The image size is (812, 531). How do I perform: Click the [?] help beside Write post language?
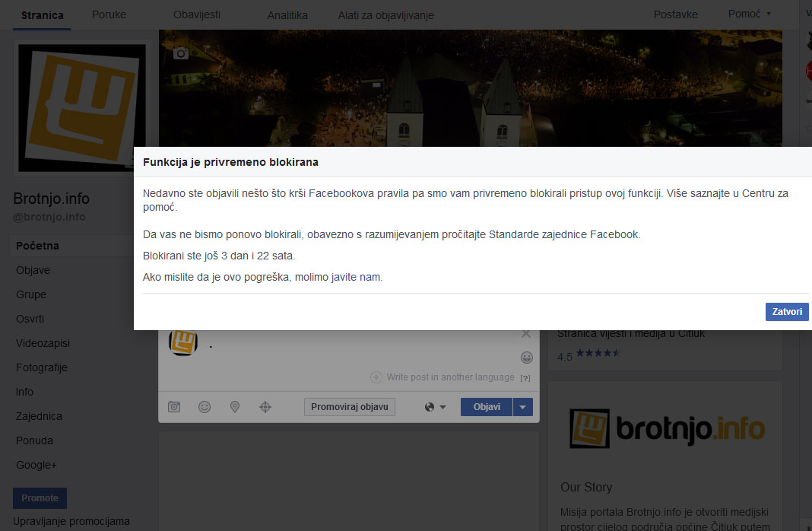click(x=525, y=378)
